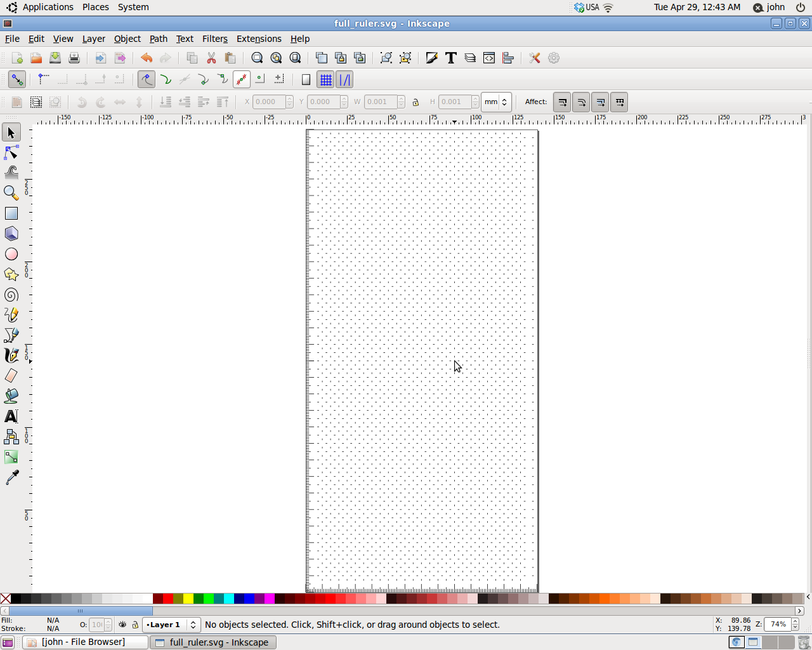Switch to john File Browser taskbar window

(86, 642)
